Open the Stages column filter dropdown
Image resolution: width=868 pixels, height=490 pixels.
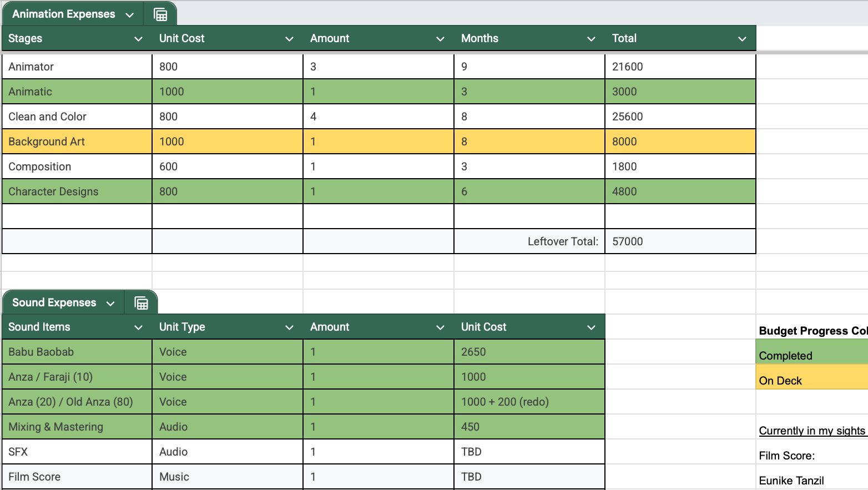[x=138, y=39]
